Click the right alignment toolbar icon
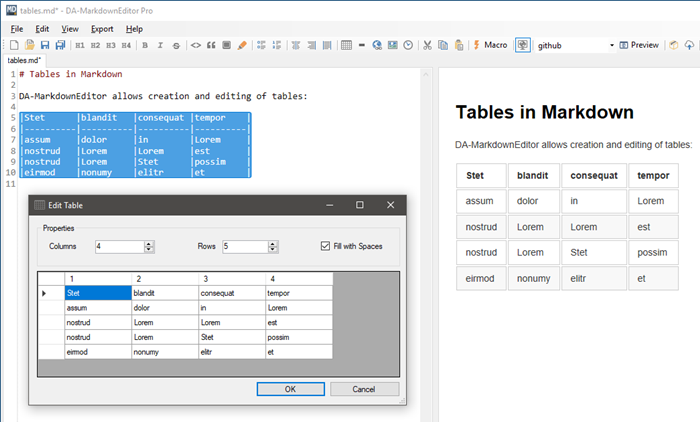This screenshot has width=700, height=422. 312,45
